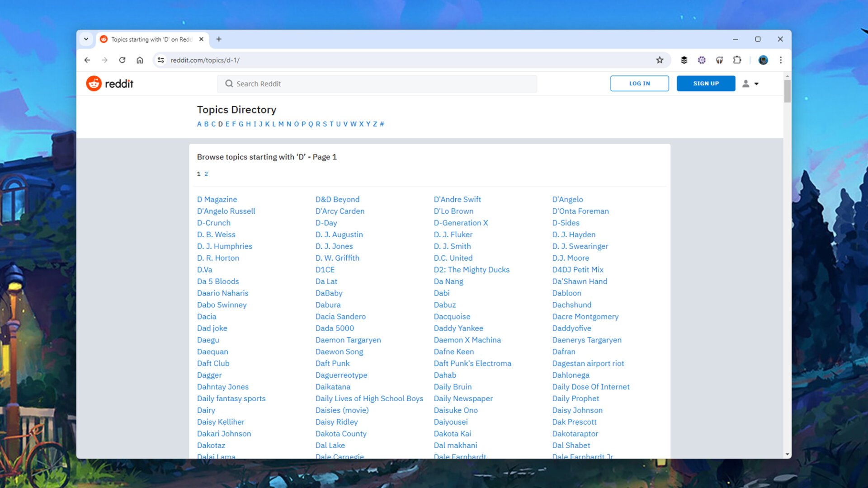Open the Dachshund topic link
The width and height of the screenshot is (868, 488).
pyautogui.click(x=571, y=305)
